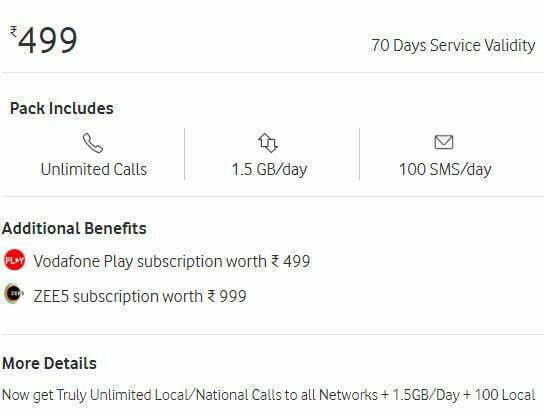The image size is (544, 415).
Task: Open Vodafone Play subscription worth ₹499
Action: click(171, 261)
